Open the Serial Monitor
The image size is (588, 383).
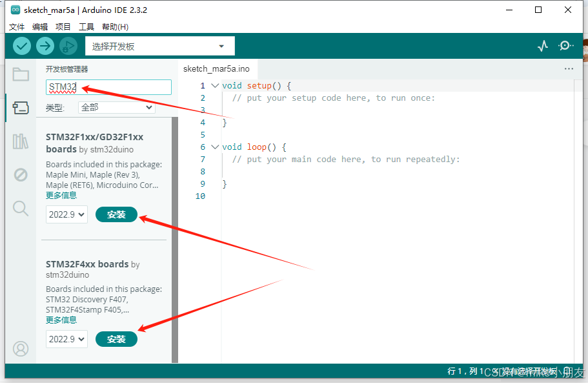point(565,46)
